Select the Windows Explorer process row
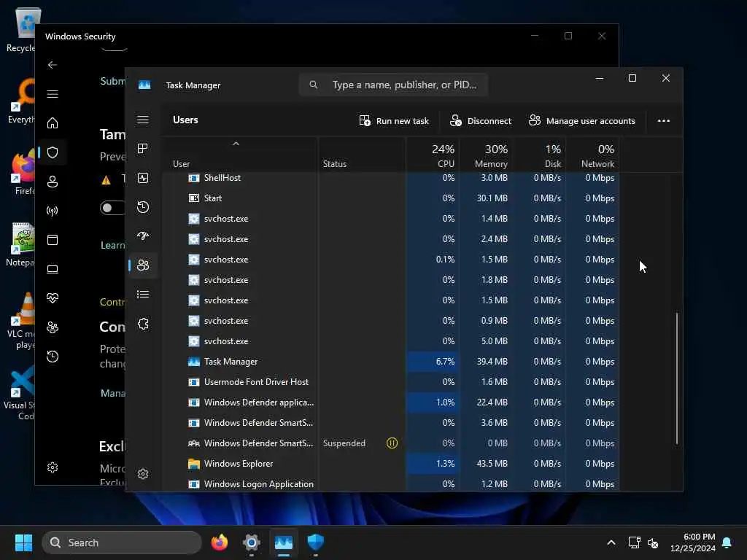 (x=391, y=463)
